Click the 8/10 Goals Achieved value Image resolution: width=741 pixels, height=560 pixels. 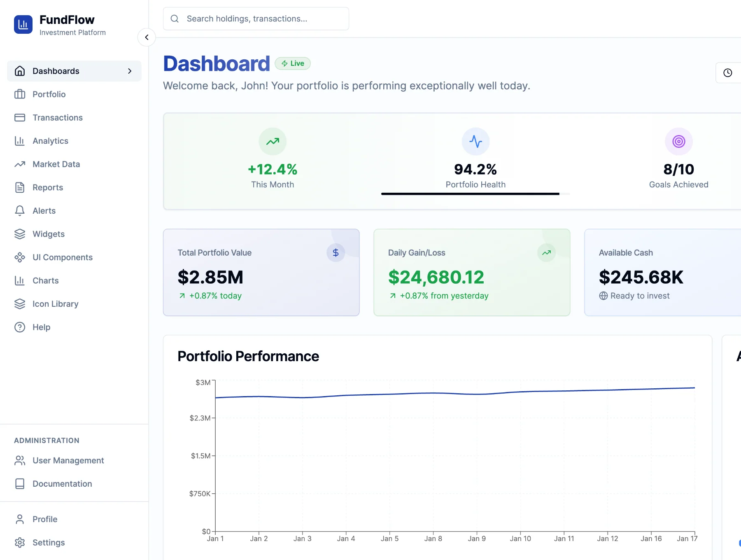click(679, 169)
